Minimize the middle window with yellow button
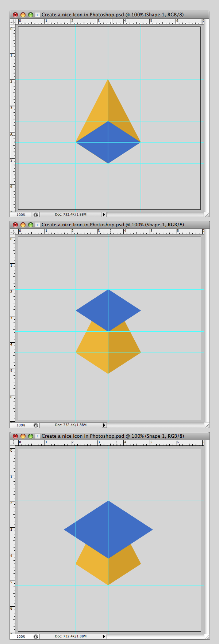The height and width of the screenshot is (644, 219). point(23,225)
